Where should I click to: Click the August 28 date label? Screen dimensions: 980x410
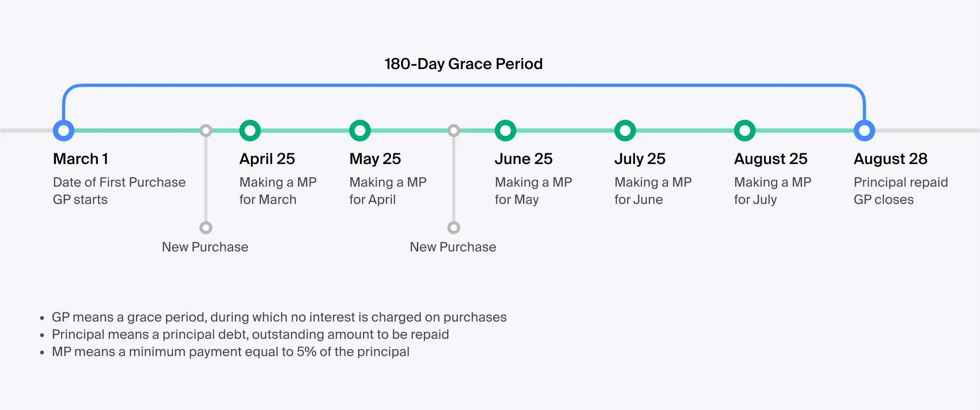click(x=890, y=159)
